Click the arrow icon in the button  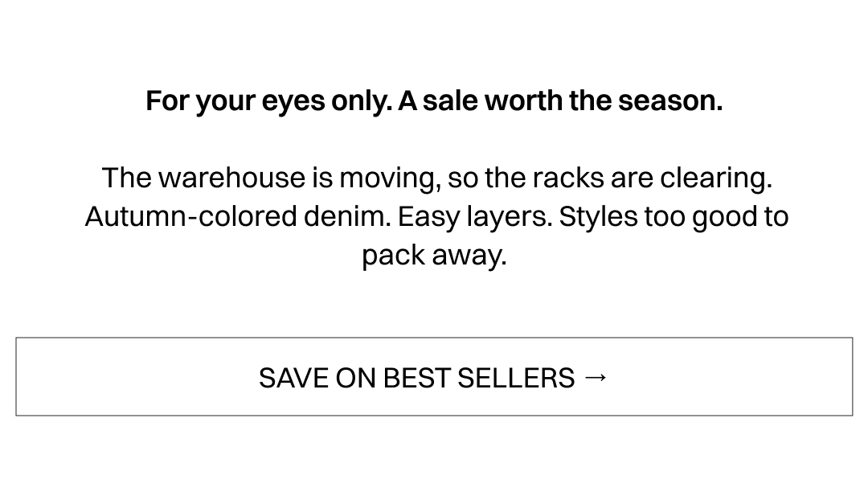point(596,376)
